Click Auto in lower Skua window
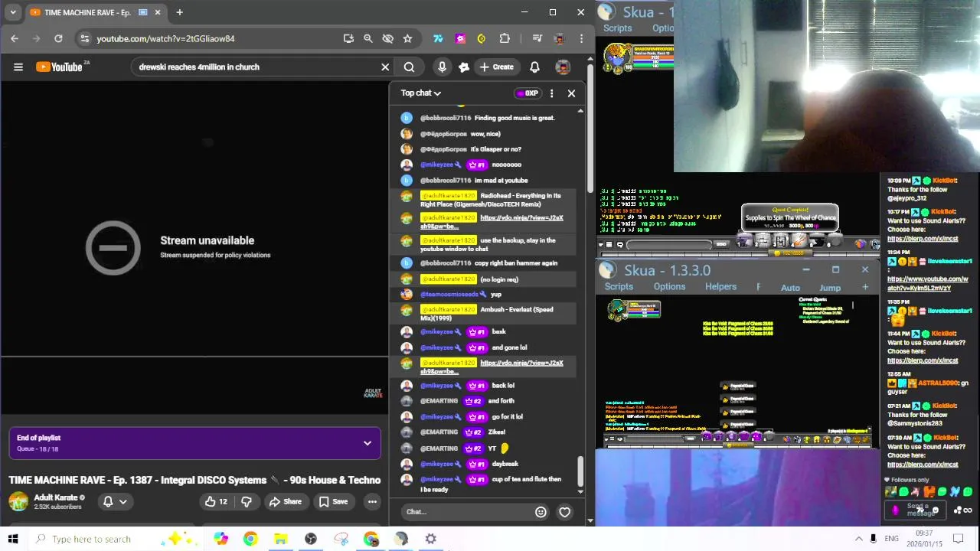 (x=790, y=288)
